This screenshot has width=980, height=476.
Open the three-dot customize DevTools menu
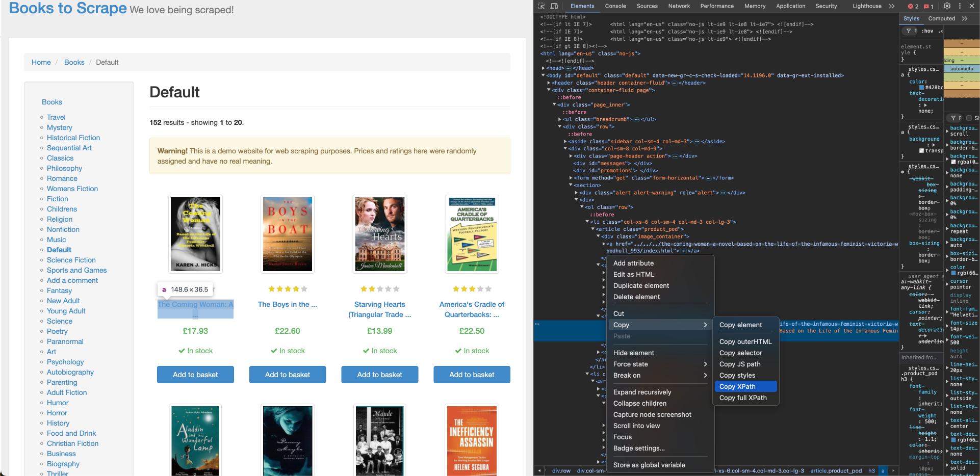pos(960,6)
